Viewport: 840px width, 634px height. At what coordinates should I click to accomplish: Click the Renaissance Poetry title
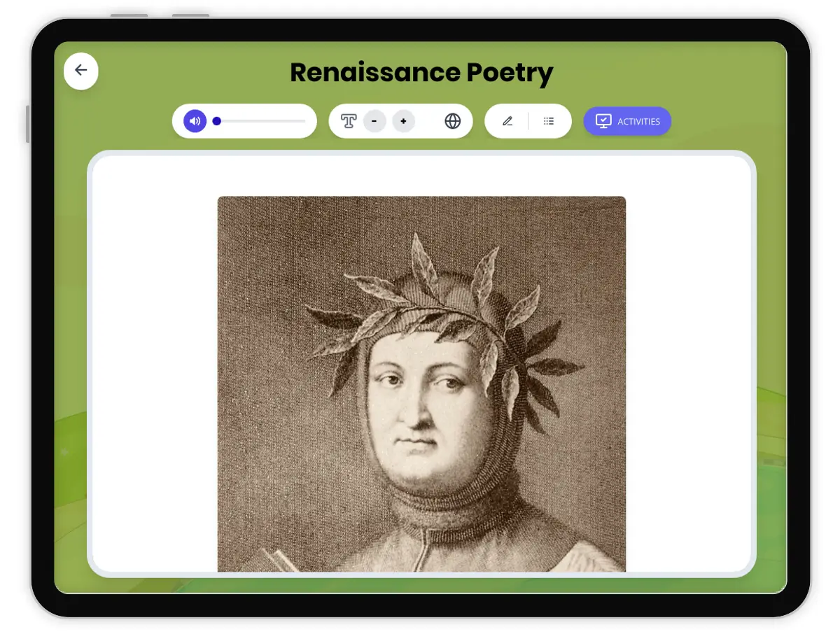click(x=421, y=73)
